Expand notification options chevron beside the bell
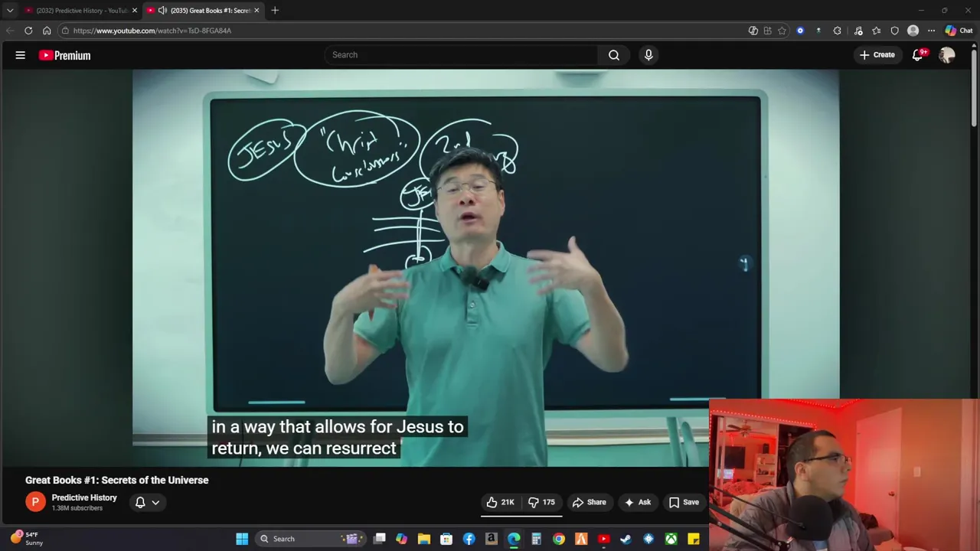This screenshot has height=551, width=980. pyautogui.click(x=155, y=502)
